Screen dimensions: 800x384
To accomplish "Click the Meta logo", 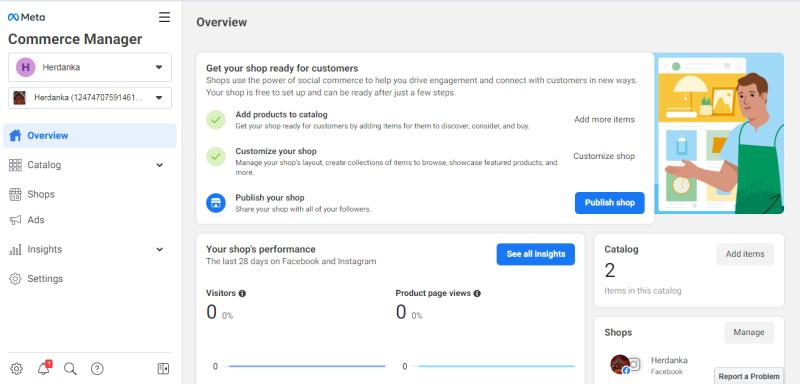I will [x=27, y=17].
